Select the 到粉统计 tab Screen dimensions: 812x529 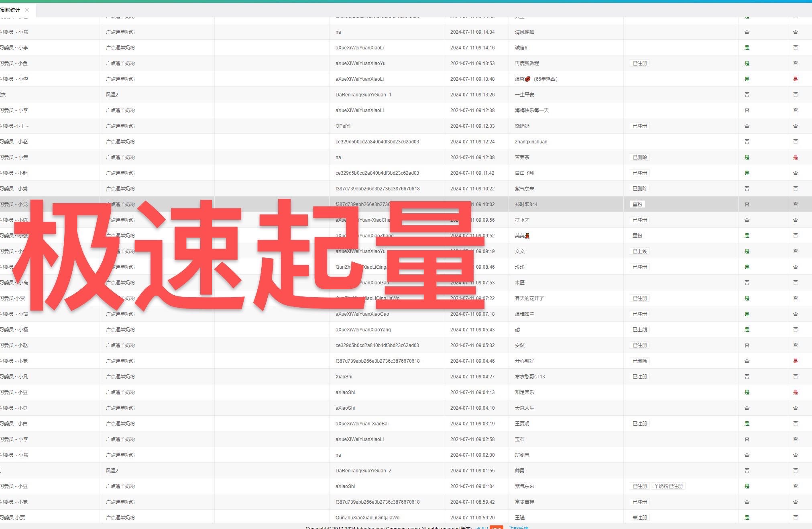[10, 10]
